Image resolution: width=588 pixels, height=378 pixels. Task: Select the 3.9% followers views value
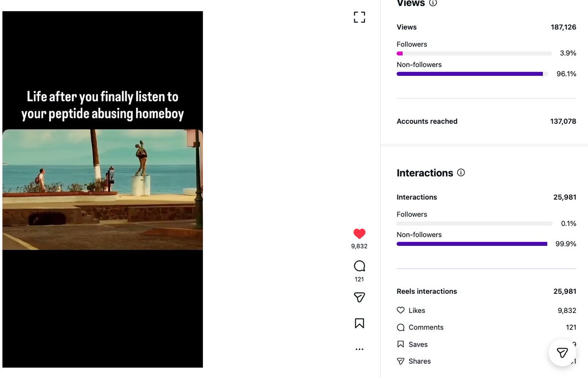tap(568, 53)
